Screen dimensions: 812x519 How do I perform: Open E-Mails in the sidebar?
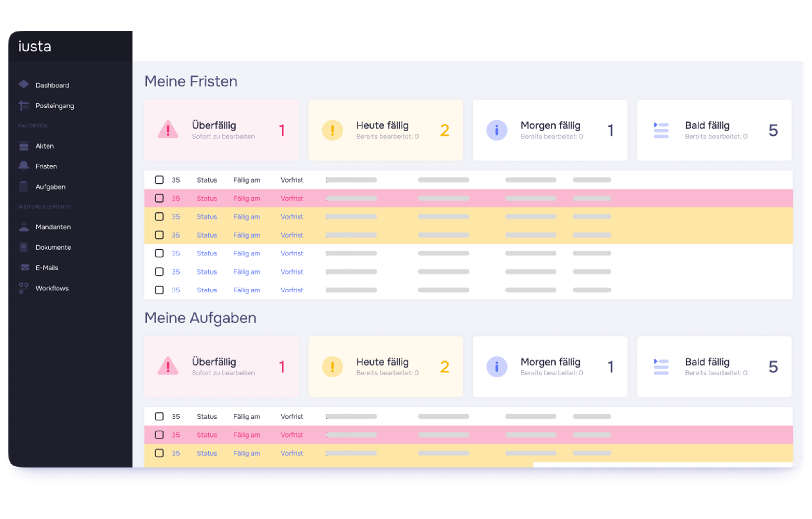point(47,268)
